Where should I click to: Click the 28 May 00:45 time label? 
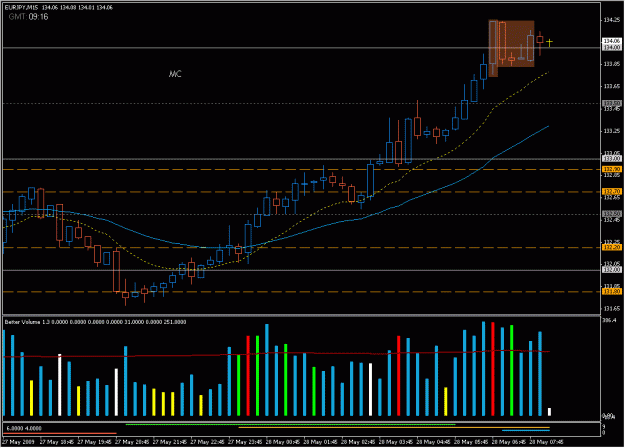[x=283, y=442]
